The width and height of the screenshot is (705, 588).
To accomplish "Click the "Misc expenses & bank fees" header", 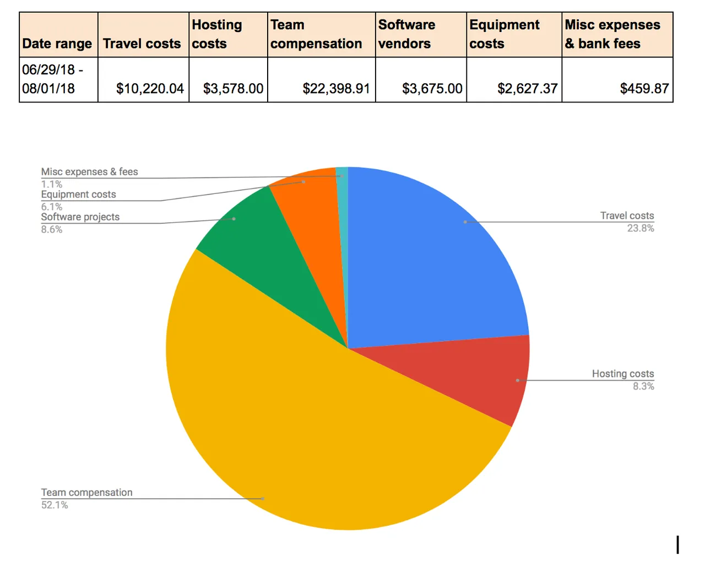I will tap(617, 35).
